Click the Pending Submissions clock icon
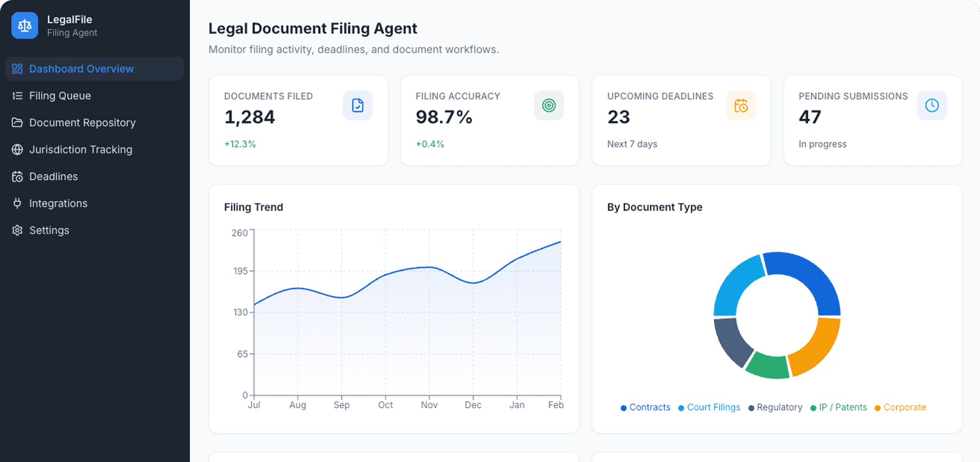Viewport: 980px width, 462px height. pos(932,105)
